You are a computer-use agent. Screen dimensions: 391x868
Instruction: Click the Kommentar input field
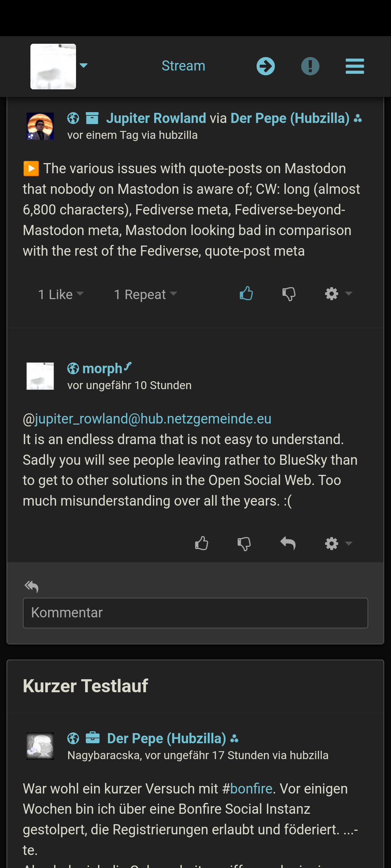click(195, 613)
